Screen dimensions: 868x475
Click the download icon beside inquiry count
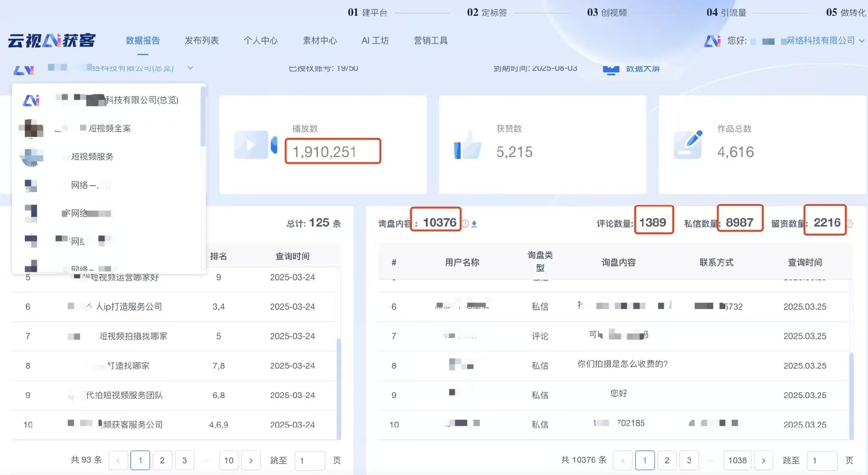click(x=474, y=223)
